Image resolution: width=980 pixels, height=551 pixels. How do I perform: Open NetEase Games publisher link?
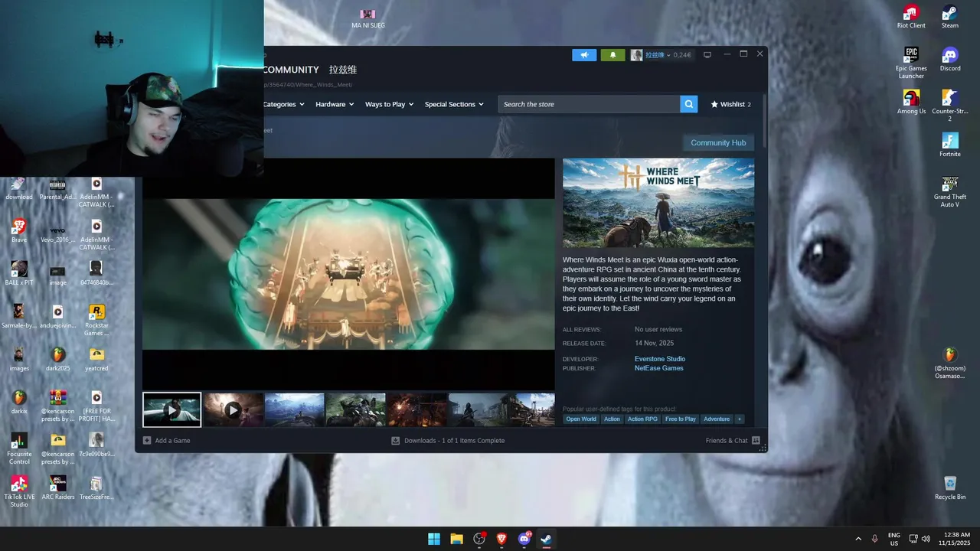[659, 368]
